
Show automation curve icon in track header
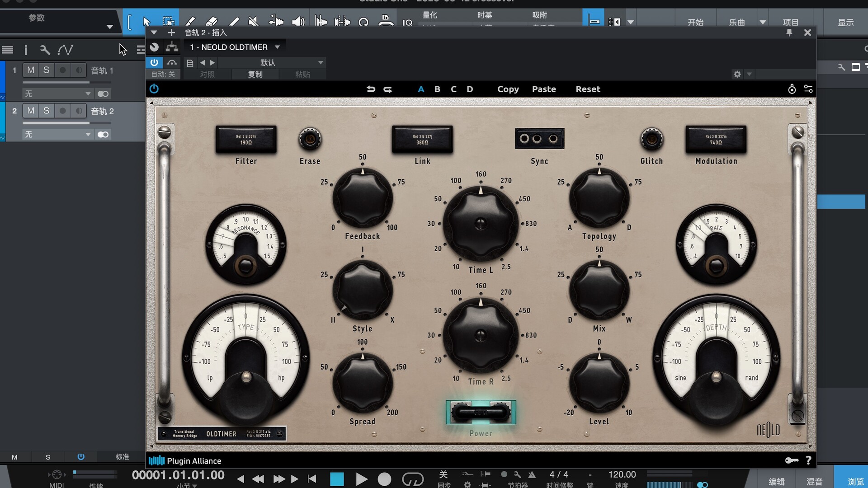[x=65, y=49]
